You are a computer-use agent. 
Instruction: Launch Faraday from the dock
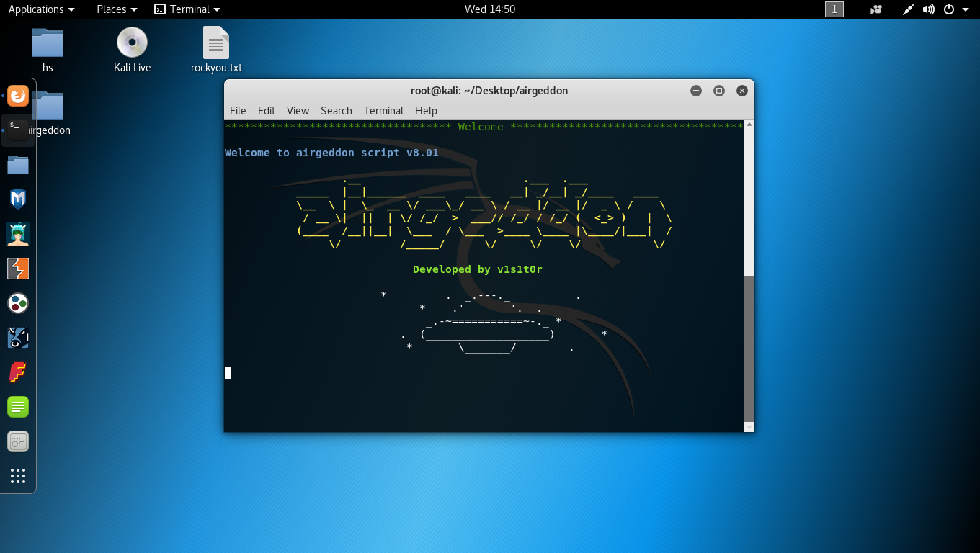(x=18, y=372)
